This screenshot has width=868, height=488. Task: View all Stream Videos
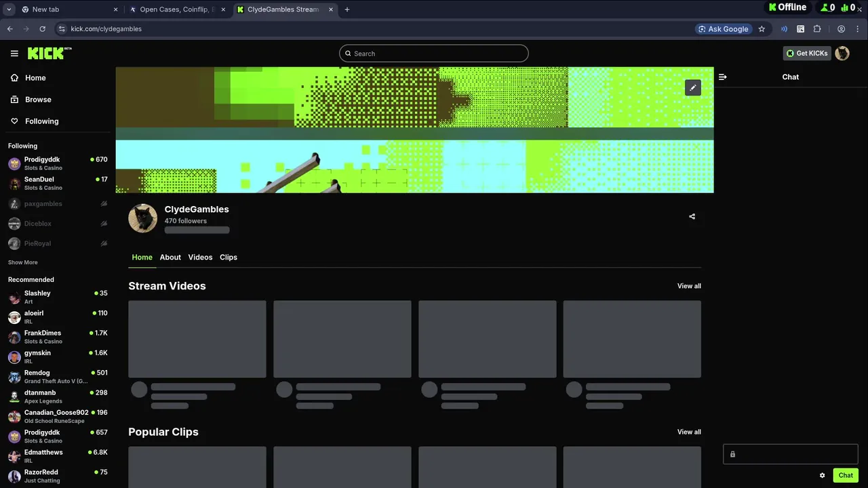689,286
